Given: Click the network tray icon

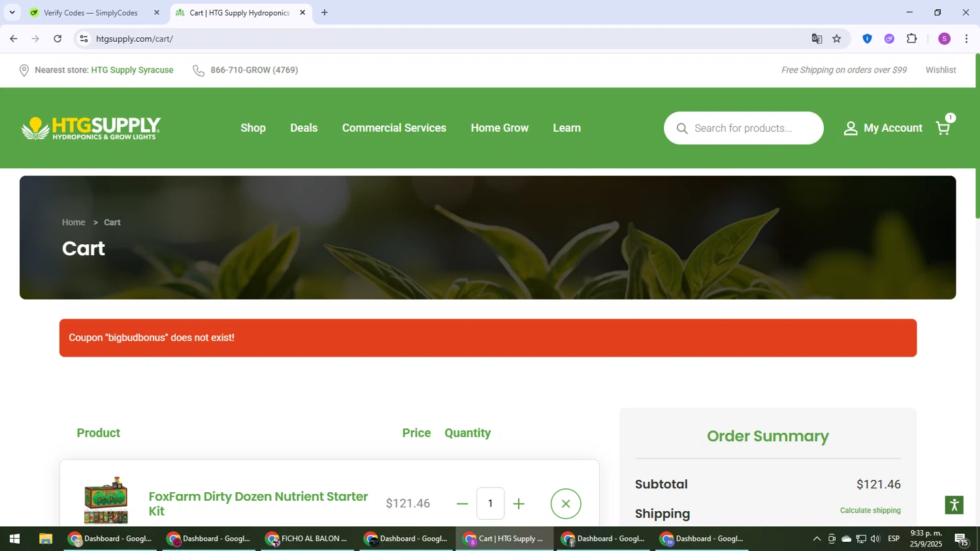Looking at the screenshot, I should coord(861,539).
